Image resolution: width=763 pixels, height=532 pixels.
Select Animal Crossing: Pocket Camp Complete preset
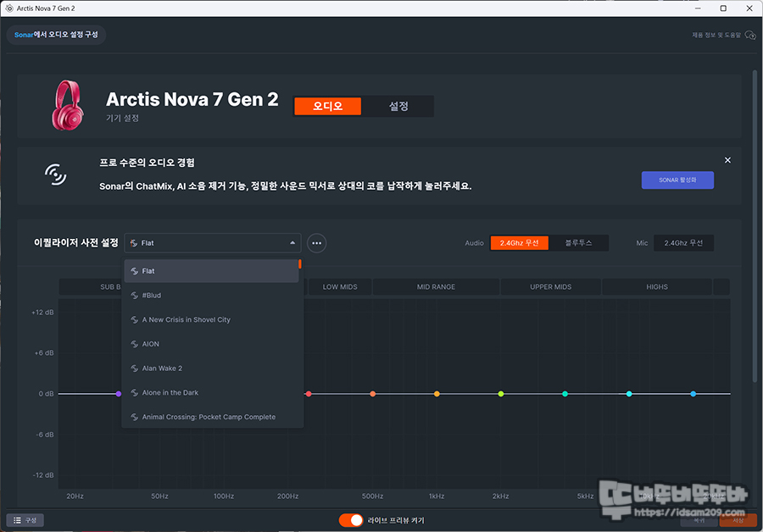211,417
